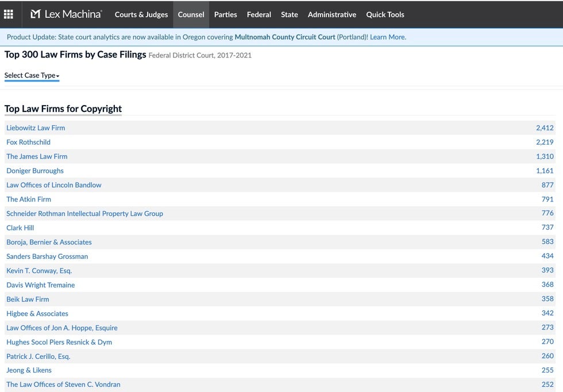This screenshot has width=563, height=392.
Task: Click the 583 filings count
Action: coord(547,242)
